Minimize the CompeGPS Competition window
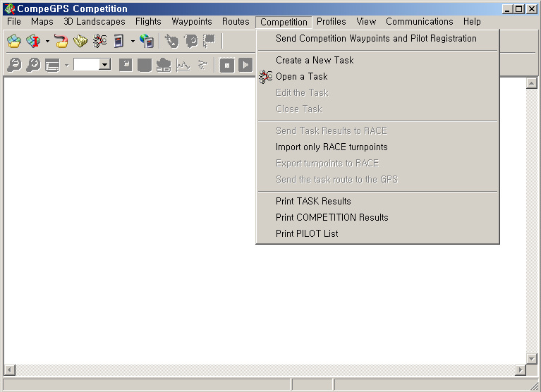The width and height of the screenshot is (541, 392). pos(507,9)
